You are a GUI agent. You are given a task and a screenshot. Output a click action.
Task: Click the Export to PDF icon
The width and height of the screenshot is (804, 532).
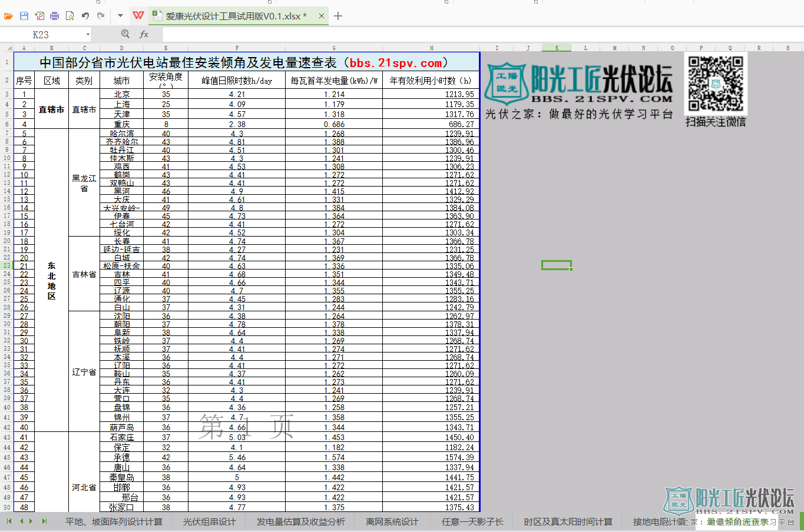(x=39, y=16)
